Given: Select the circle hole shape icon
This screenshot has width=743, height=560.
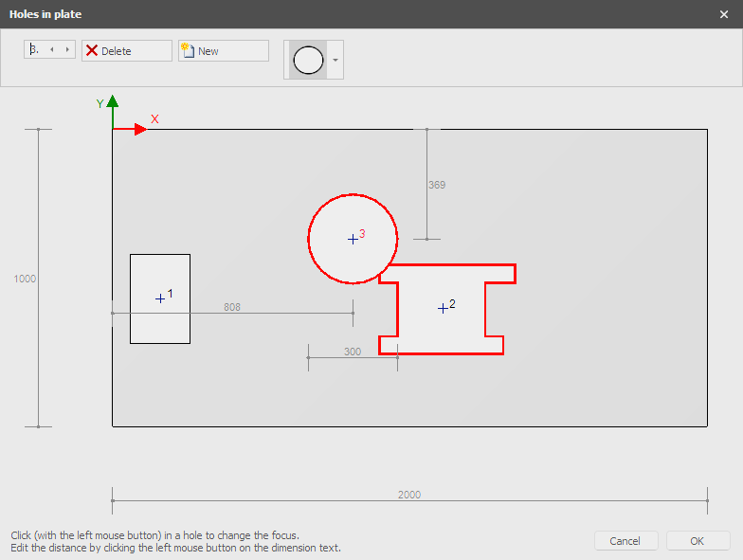Looking at the screenshot, I should [x=308, y=61].
